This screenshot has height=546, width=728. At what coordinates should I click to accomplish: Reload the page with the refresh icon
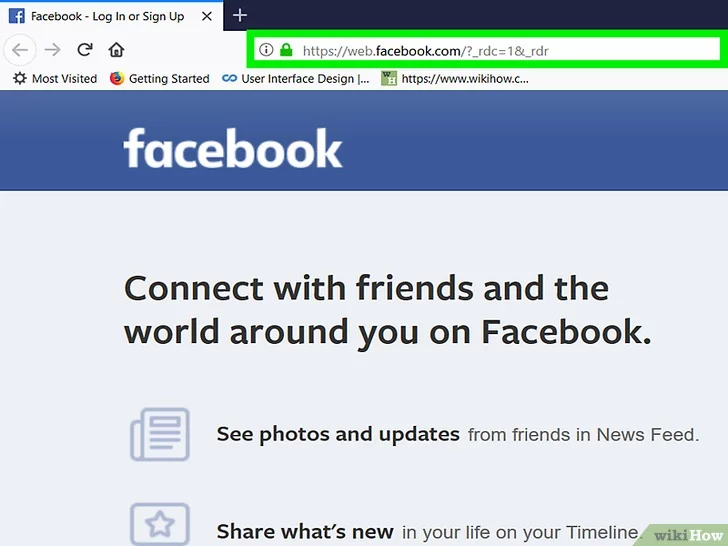pyautogui.click(x=85, y=49)
